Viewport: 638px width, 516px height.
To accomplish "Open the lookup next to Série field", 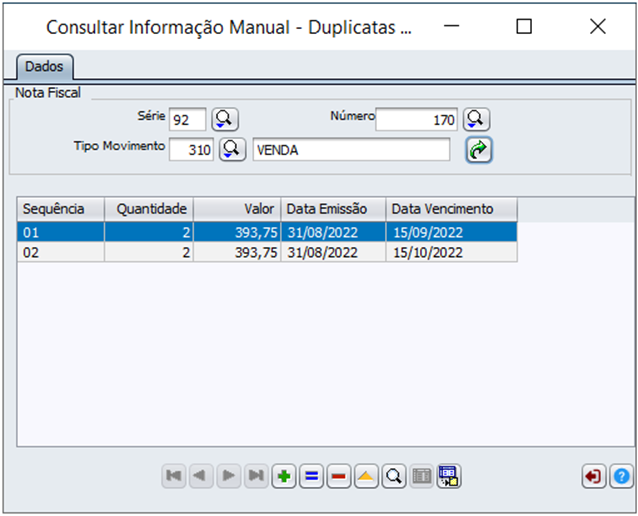I will tap(224, 120).
